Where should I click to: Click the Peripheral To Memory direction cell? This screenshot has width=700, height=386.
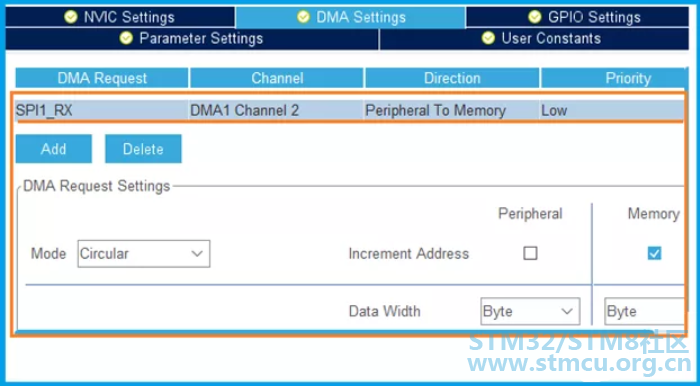(452, 111)
